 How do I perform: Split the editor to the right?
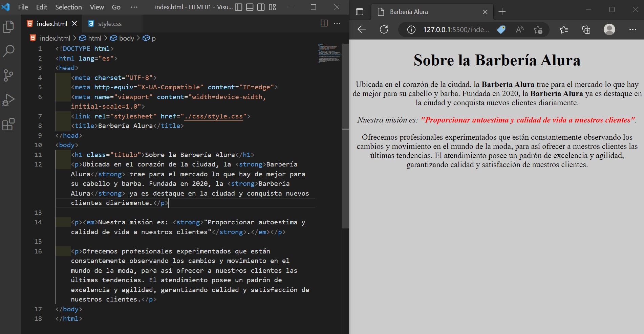point(324,23)
